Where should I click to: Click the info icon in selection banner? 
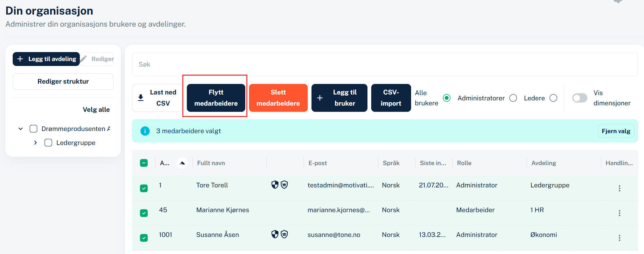click(145, 131)
